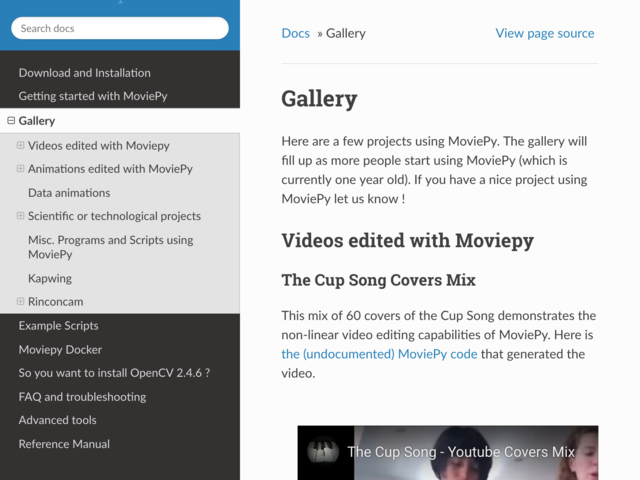This screenshot has height=480, width=640.
Task: Expand Videos edited with Moviepy subtree
Action: coord(20,145)
